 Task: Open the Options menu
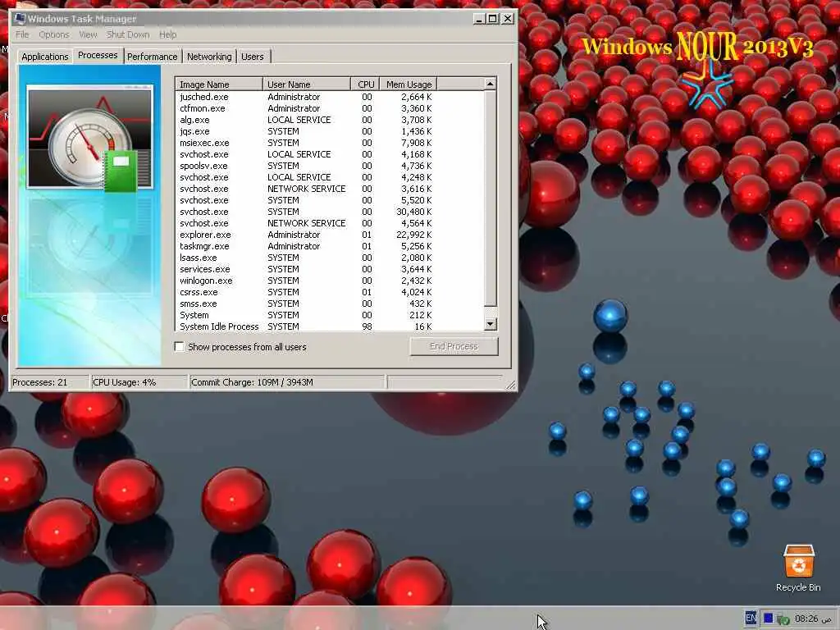(54, 34)
